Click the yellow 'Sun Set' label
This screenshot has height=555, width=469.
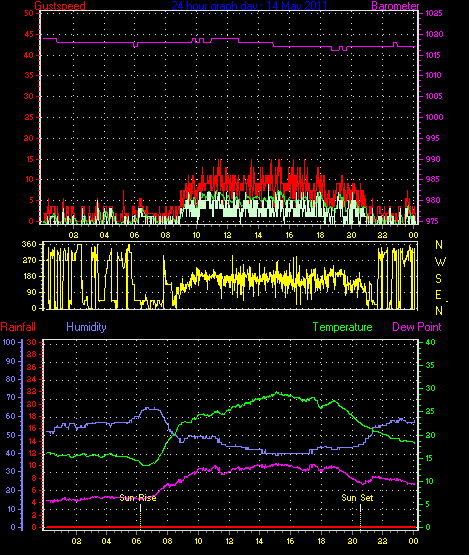click(357, 498)
